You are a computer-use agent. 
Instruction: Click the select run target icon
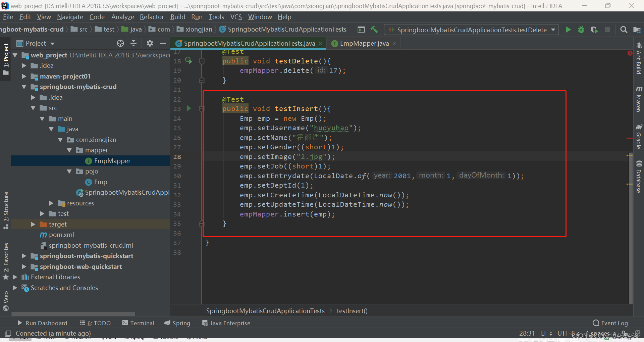pyautogui.click(x=361, y=30)
